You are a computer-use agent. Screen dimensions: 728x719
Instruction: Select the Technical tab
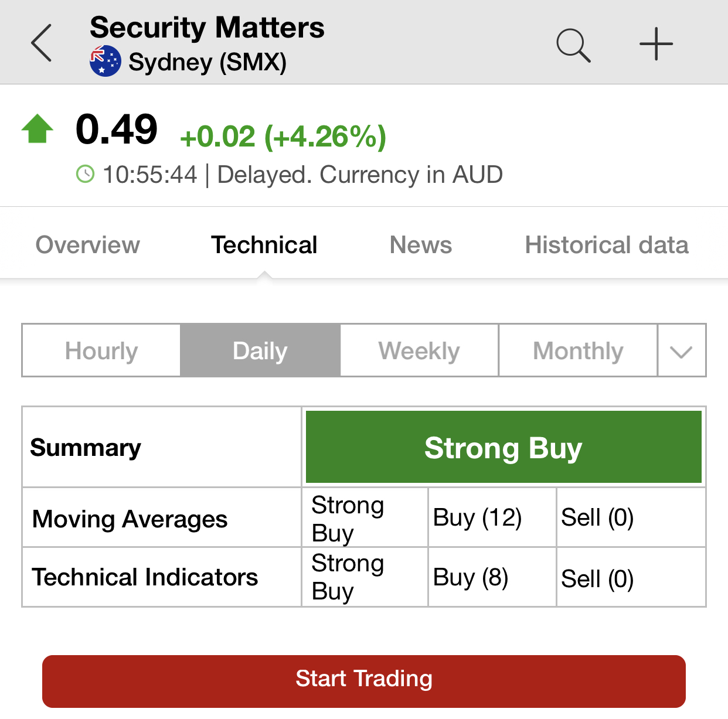(x=264, y=245)
